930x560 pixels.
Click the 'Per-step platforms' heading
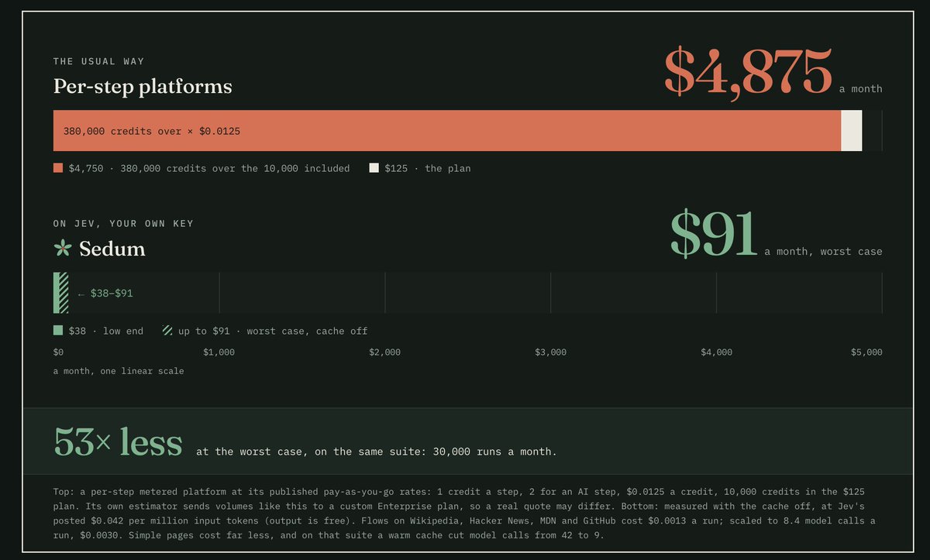143,86
